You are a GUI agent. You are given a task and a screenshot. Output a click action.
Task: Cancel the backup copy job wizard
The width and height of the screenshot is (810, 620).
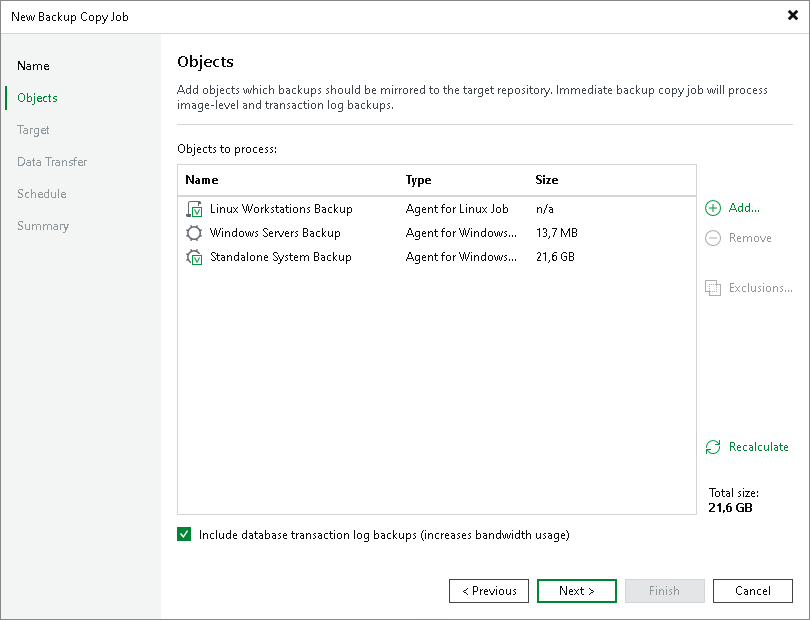click(x=753, y=591)
